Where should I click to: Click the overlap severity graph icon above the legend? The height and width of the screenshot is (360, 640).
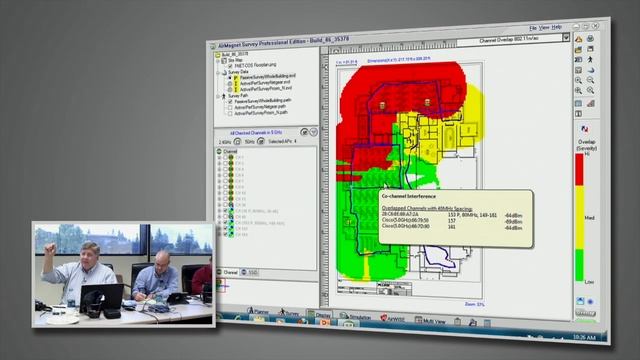[x=584, y=129]
